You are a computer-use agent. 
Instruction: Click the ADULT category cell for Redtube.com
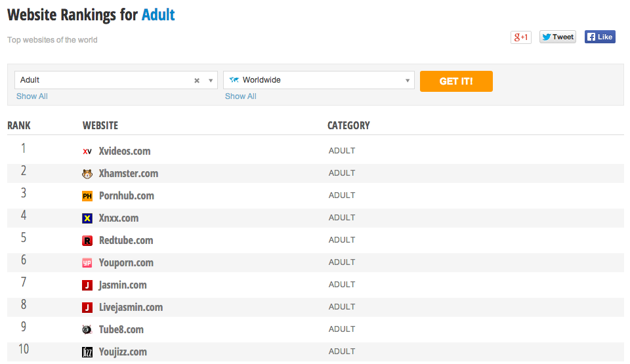(x=342, y=240)
